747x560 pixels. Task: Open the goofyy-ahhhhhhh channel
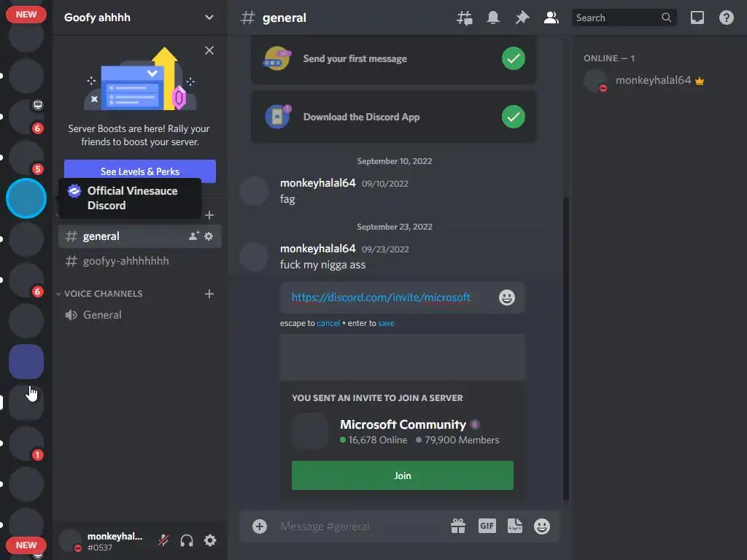(x=139, y=261)
